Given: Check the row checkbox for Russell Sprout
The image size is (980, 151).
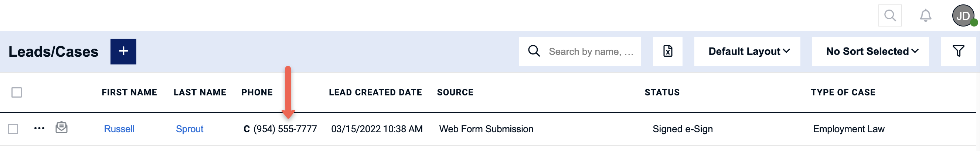Looking at the screenshot, I should (13, 129).
